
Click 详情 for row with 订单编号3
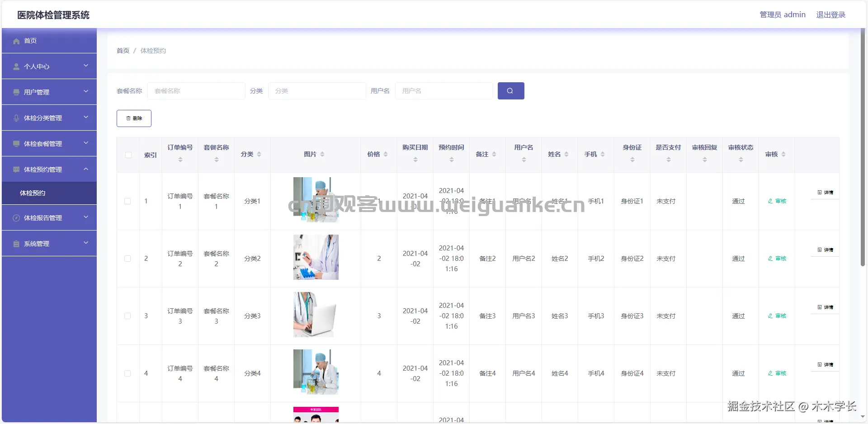coord(825,307)
